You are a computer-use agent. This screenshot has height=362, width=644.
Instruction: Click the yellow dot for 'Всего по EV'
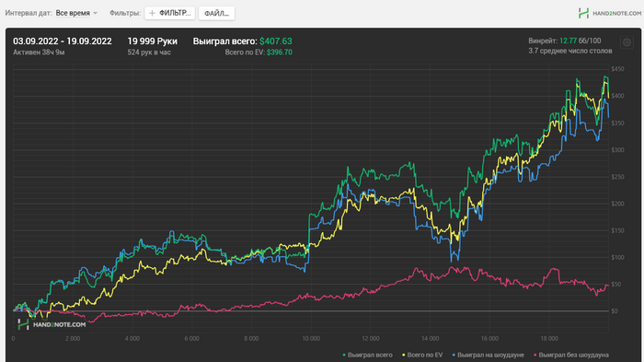(404, 355)
